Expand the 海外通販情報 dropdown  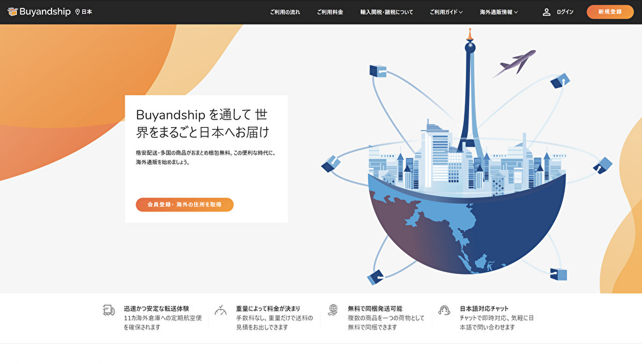pos(498,12)
